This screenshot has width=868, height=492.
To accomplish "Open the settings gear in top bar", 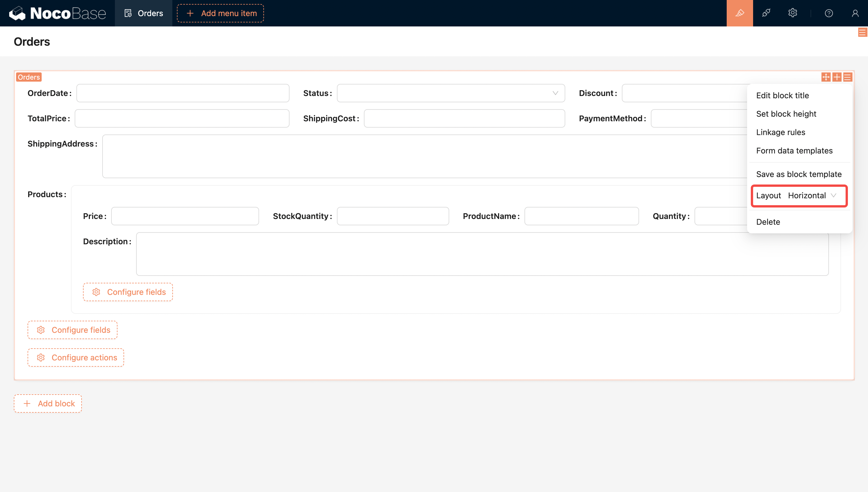I will [x=792, y=13].
